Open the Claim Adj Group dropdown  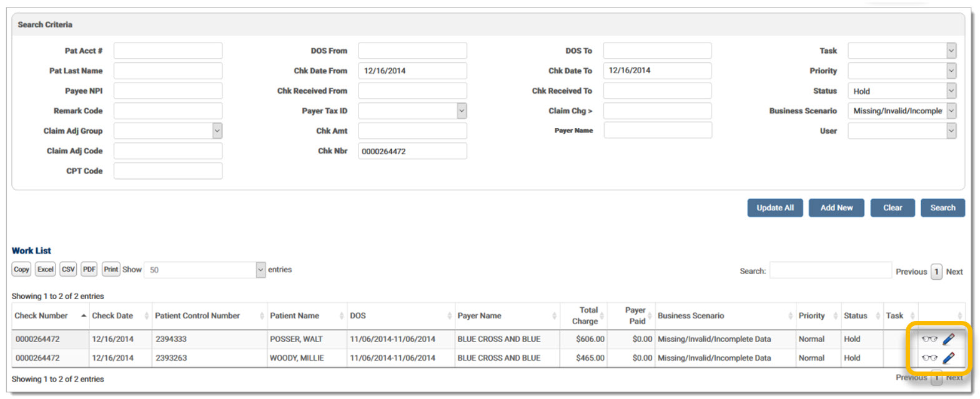(168, 131)
